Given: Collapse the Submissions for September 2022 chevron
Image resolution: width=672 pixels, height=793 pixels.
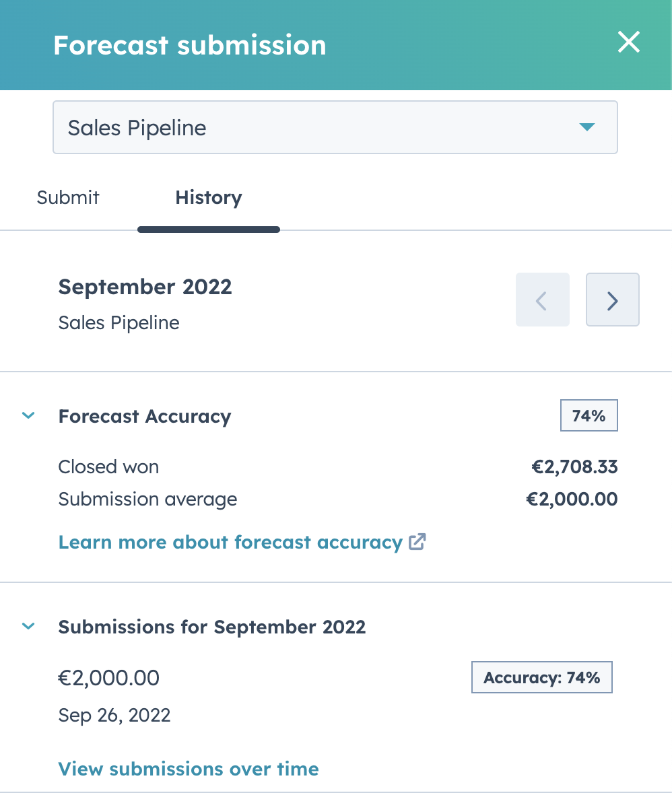Looking at the screenshot, I should point(28,627).
